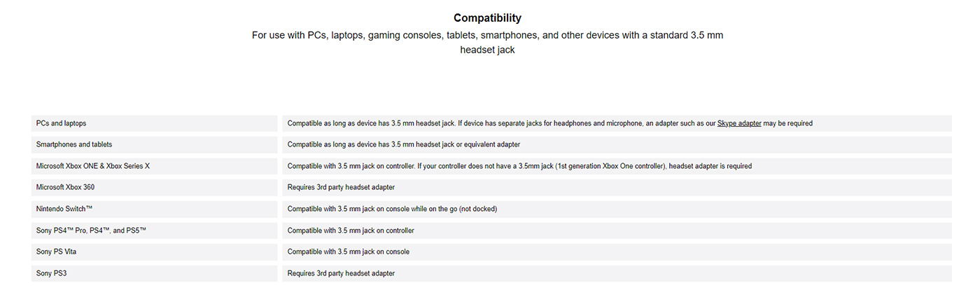Click the equivalent adapter description for smartphones

coord(404,144)
